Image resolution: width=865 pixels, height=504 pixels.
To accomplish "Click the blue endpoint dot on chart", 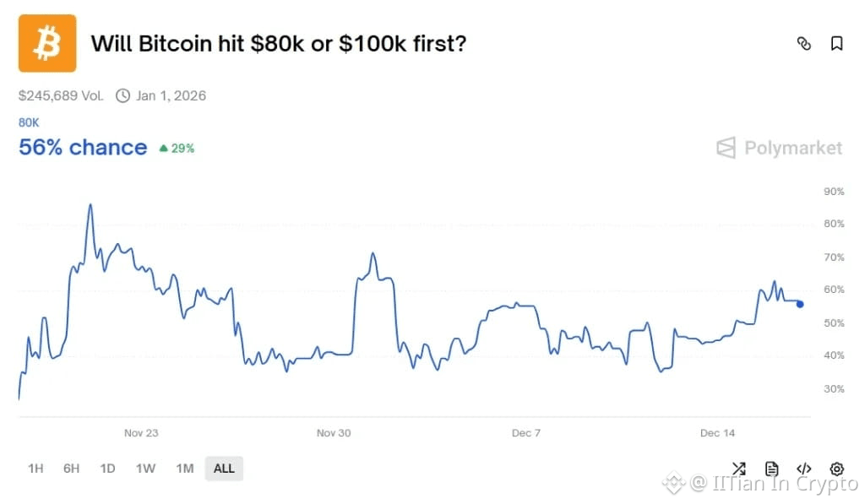I will 800,304.
